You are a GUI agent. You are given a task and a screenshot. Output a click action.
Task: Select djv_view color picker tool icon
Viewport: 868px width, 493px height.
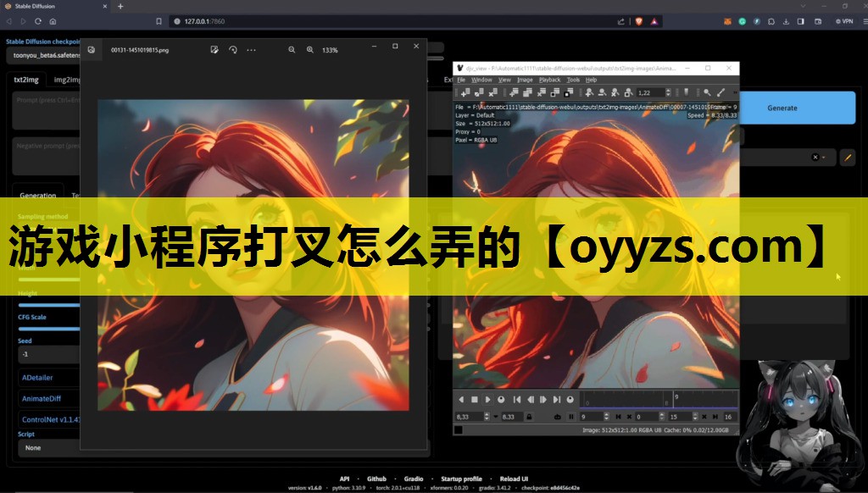pos(721,92)
